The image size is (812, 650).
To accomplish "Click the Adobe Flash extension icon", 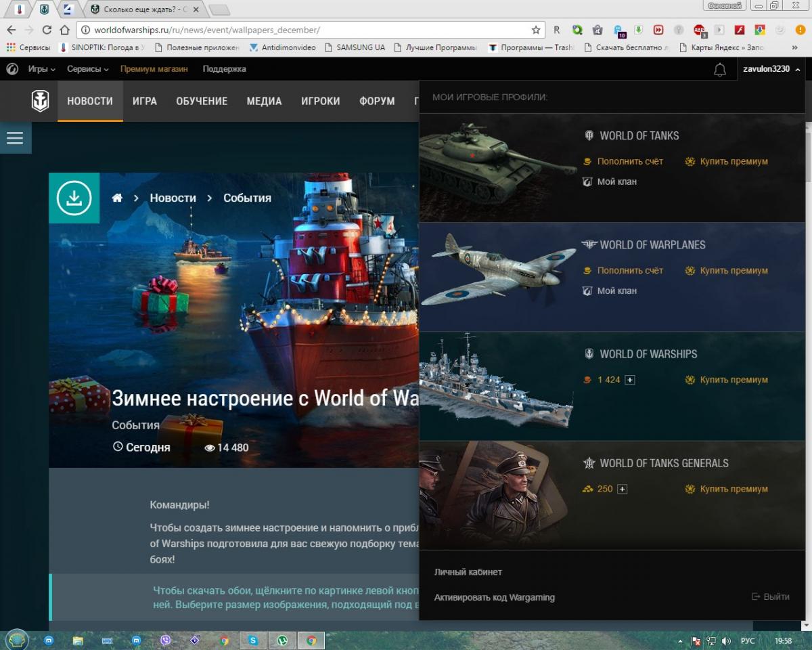I will 740,30.
